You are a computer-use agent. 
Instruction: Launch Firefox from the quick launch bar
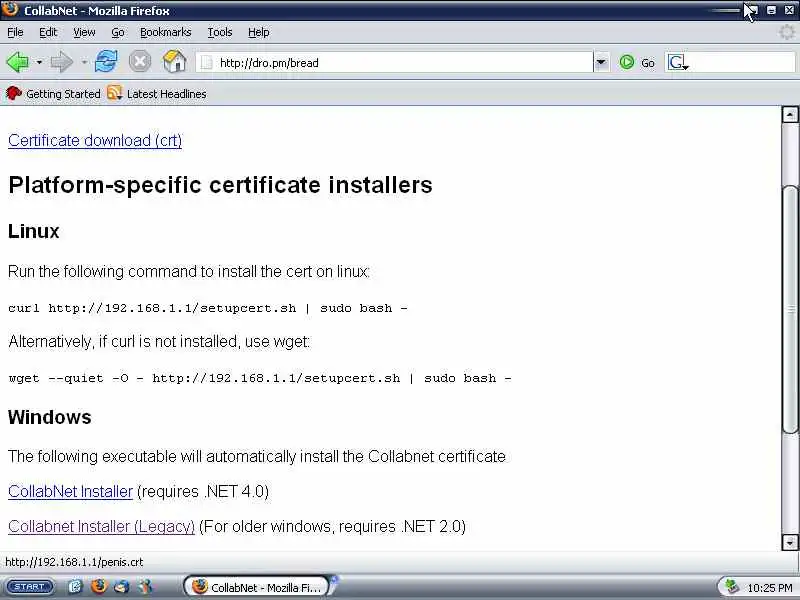pyautogui.click(x=98, y=587)
